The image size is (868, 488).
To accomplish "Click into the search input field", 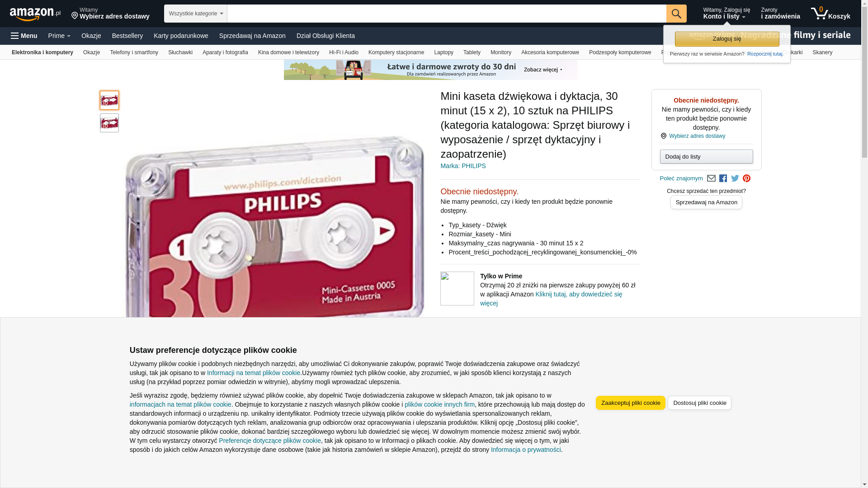I will pyautogui.click(x=447, y=14).
